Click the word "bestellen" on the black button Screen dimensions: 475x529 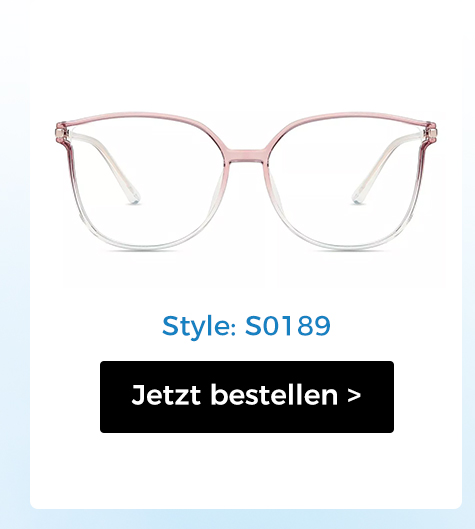tap(274, 395)
